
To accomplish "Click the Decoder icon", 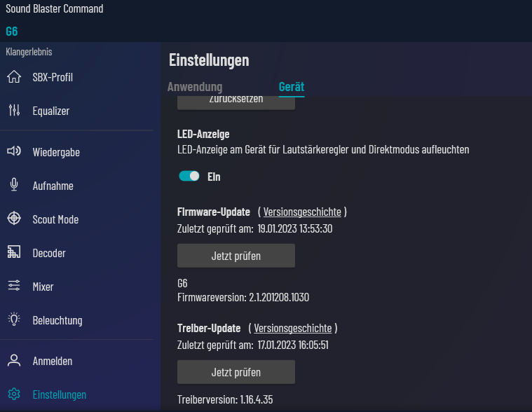I will tap(14, 252).
